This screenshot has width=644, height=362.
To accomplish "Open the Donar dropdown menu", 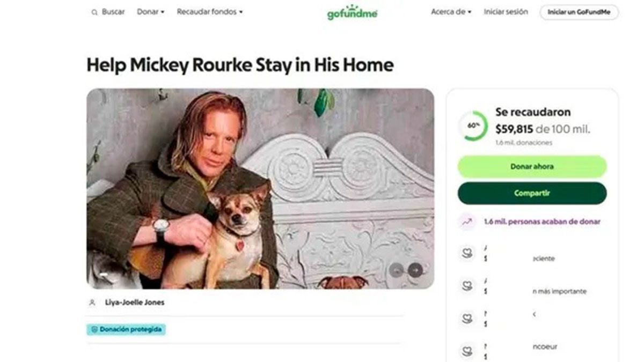I will pos(150,12).
